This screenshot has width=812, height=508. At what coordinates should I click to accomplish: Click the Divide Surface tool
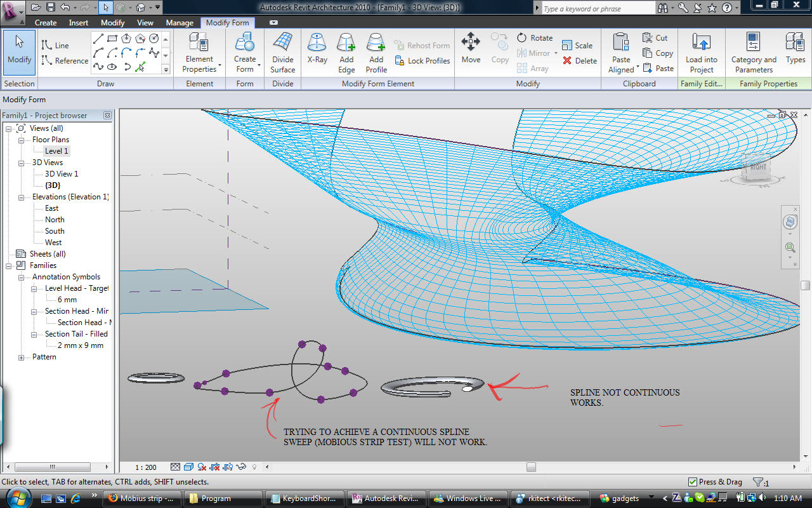[282, 51]
